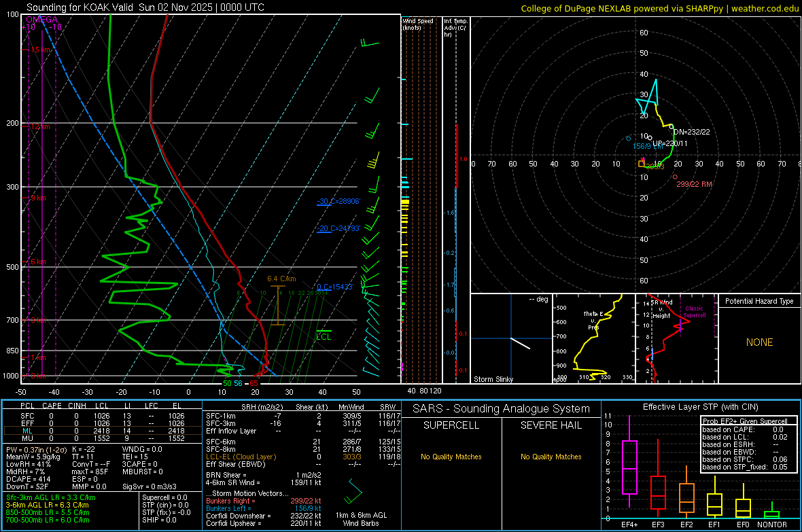Click 'No Quality Matches' under SEVERE HAIL
Screen dimensions: 802x532
coord(551,457)
